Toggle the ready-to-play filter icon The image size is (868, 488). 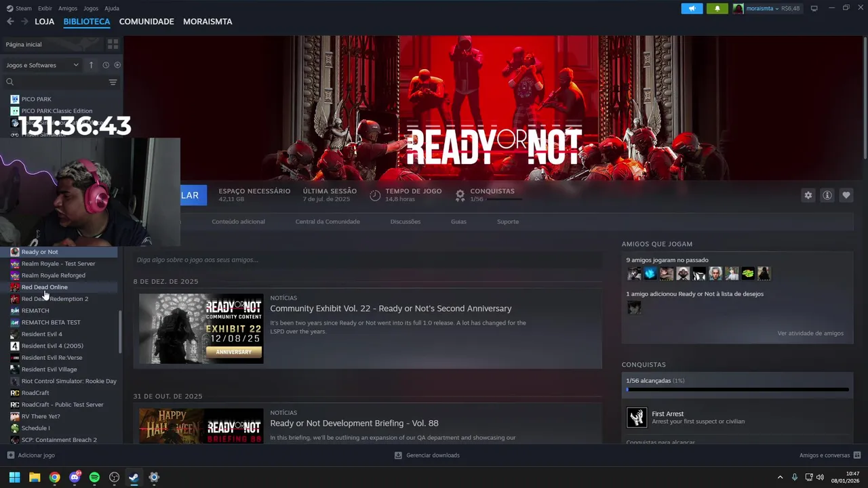click(117, 65)
